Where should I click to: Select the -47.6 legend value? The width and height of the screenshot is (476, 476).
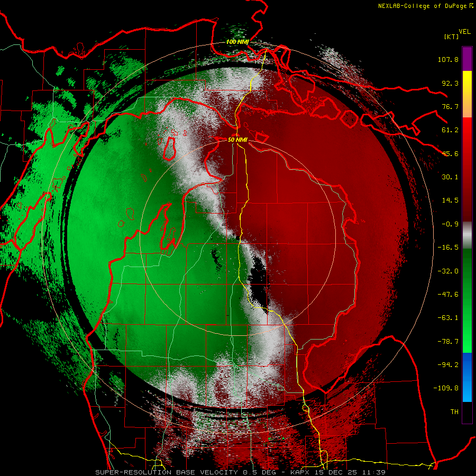coord(448,295)
